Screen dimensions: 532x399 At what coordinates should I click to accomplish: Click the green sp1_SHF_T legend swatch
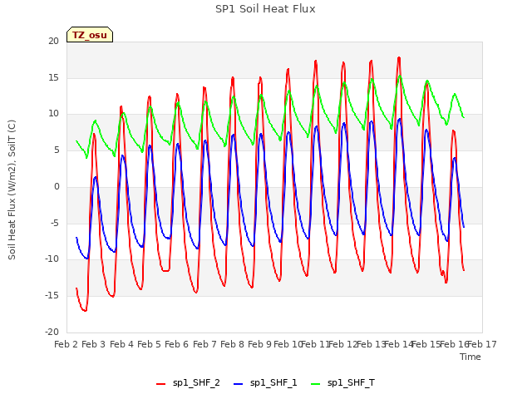pyautogui.click(x=316, y=384)
